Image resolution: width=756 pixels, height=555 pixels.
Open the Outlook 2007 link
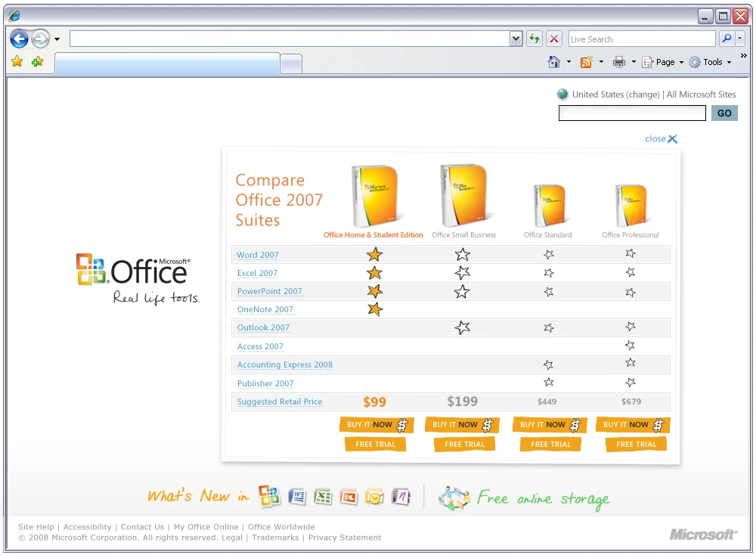click(263, 327)
